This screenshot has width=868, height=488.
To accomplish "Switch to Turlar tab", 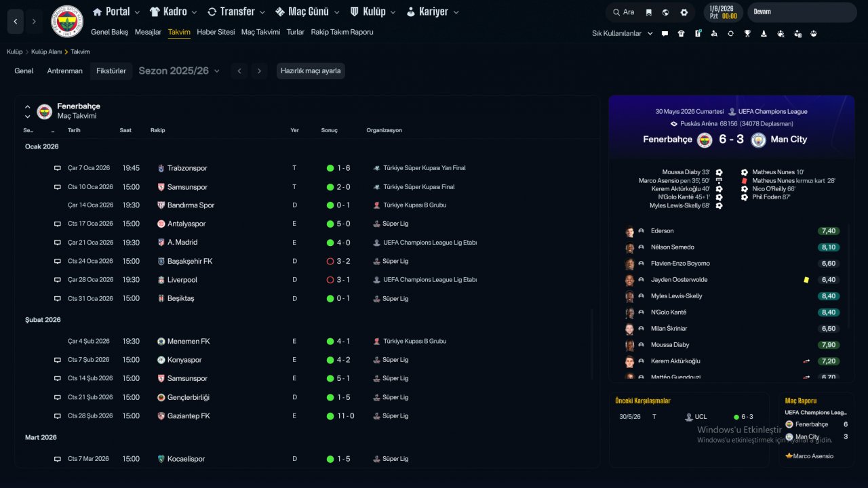I will point(296,32).
